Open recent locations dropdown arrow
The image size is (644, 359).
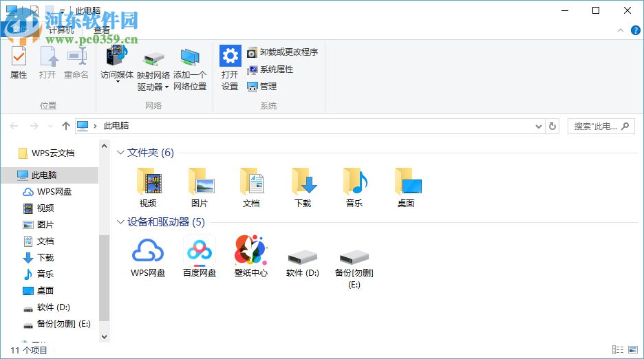click(x=50, y=127)
